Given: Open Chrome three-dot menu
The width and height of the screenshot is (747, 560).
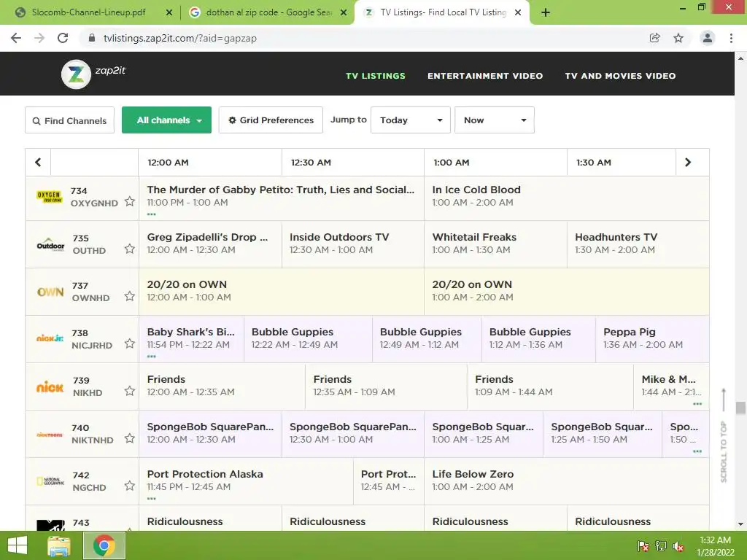Looking at the screenshot, I should tap(731, 38).
